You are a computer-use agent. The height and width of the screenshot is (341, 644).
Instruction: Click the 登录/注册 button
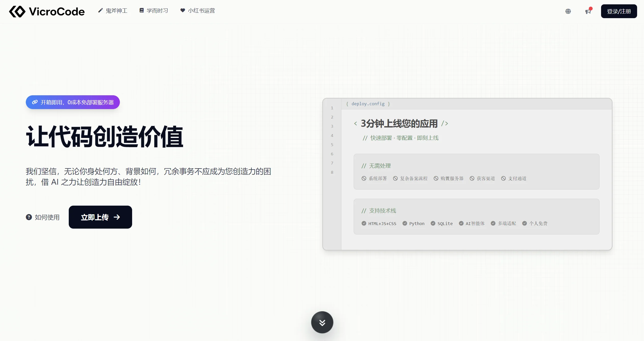pos(619,11)
